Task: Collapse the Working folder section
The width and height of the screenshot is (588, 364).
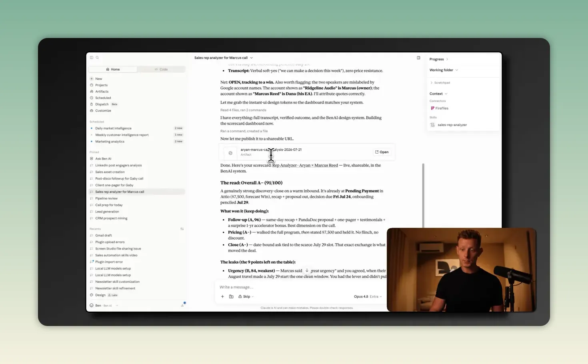Action: tap(444, 70)
